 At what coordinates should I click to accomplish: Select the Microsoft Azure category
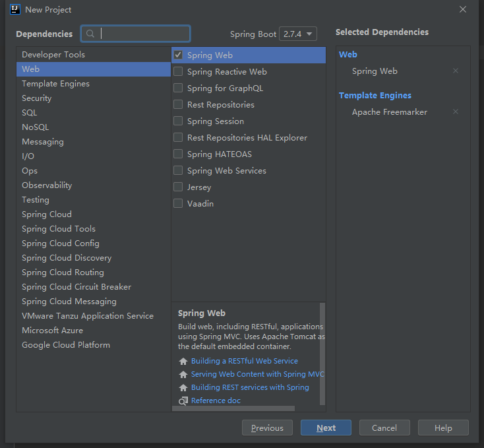(x=94, y=331)
